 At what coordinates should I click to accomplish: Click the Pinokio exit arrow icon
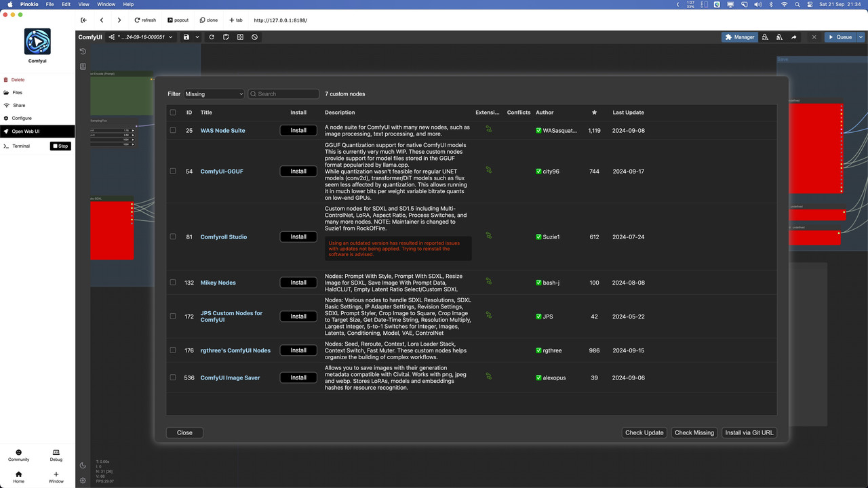[83, 20]
